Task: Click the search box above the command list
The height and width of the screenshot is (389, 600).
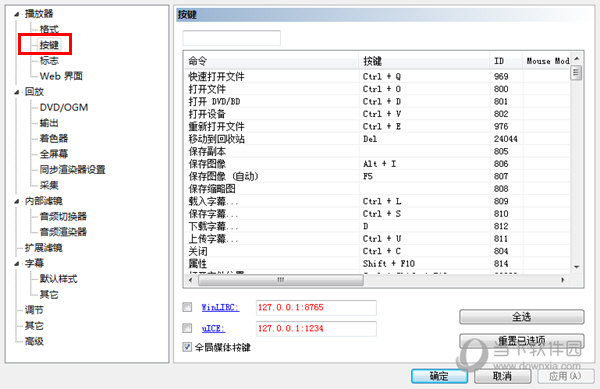Action: pos(232,38)
